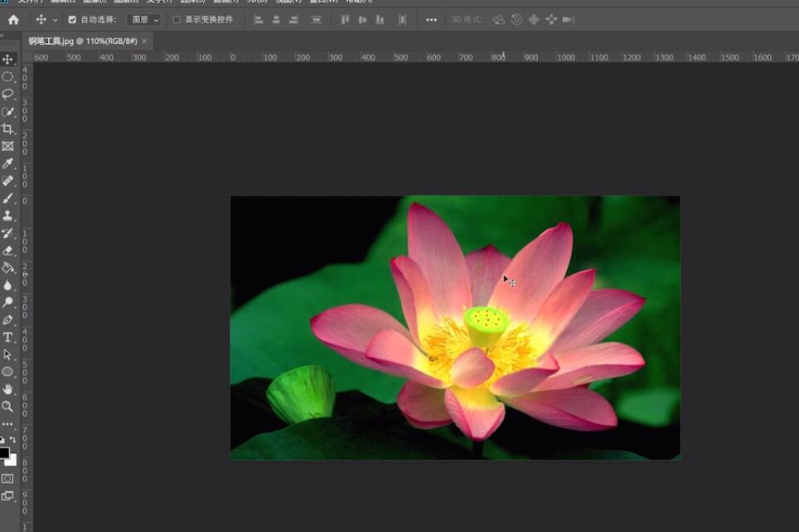This screenshot has height=532, width=799.
Task: Select the Brush tool
Action: tap(7, 198)
